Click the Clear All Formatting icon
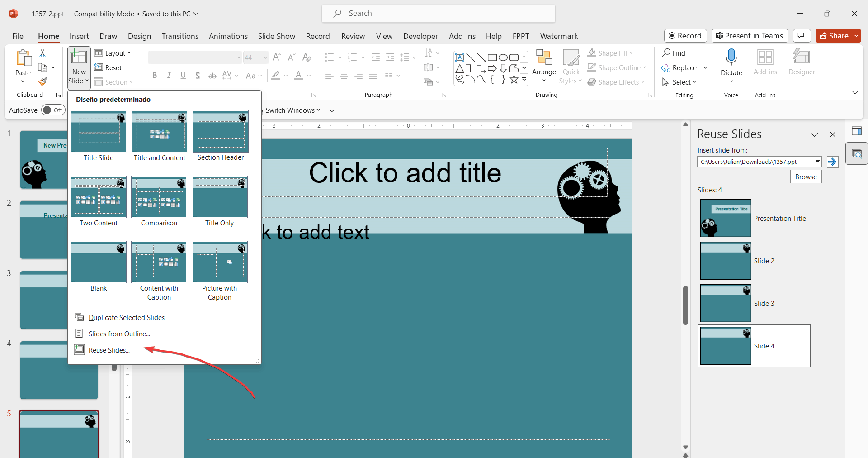 307,57
